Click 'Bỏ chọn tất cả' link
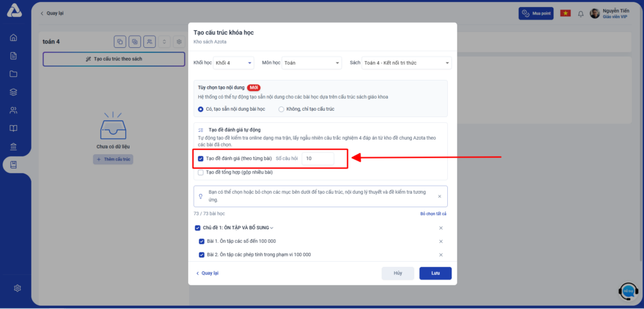 [433, 214]
